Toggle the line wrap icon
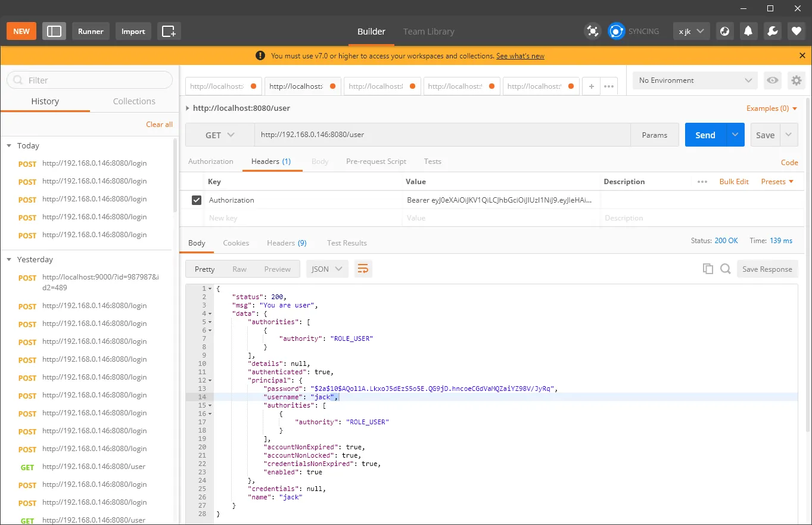This screenshot has height=525, width=812. pos(363,269)
